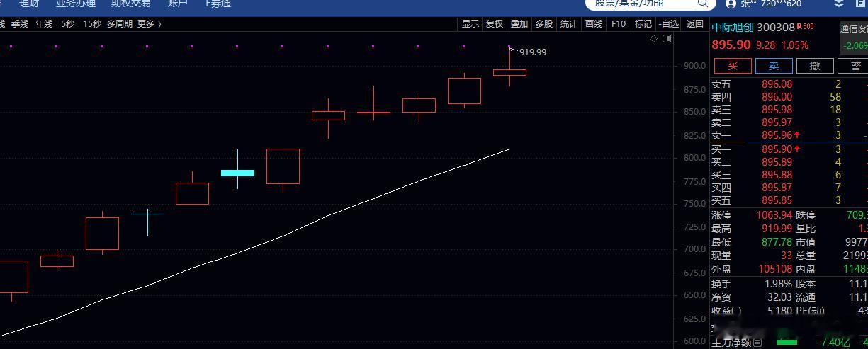Switch chart to 15秒 period

click(x=92, y=23)
